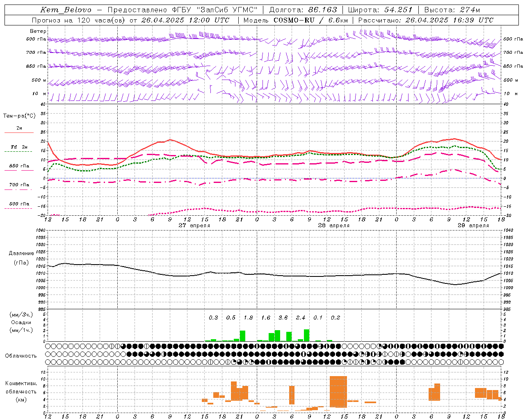Select the 2.4 precipitation total
Screen dimensions: 525x420
point(301,317)
